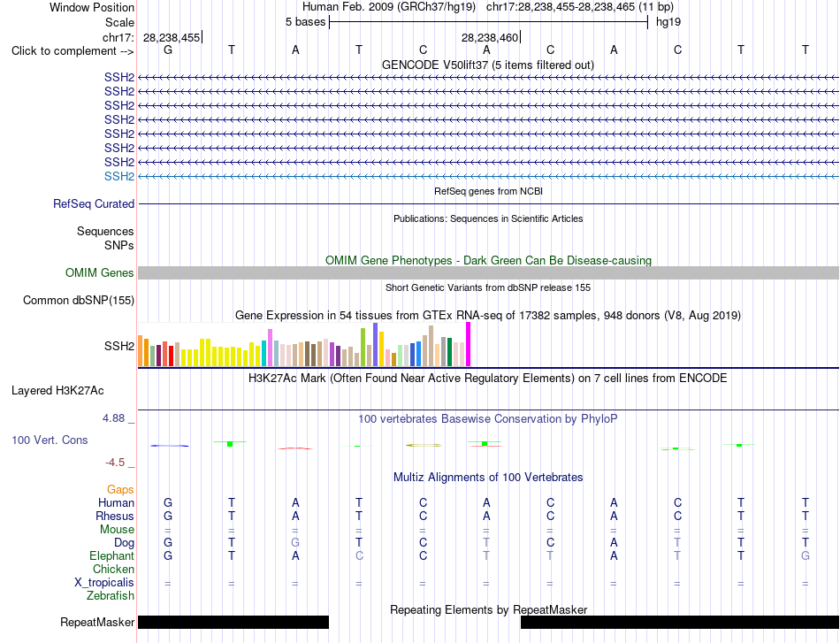Click the first base G in sequence row
Image resolution: width=840 pixels, height=643 pixels.
pos(168,50)
